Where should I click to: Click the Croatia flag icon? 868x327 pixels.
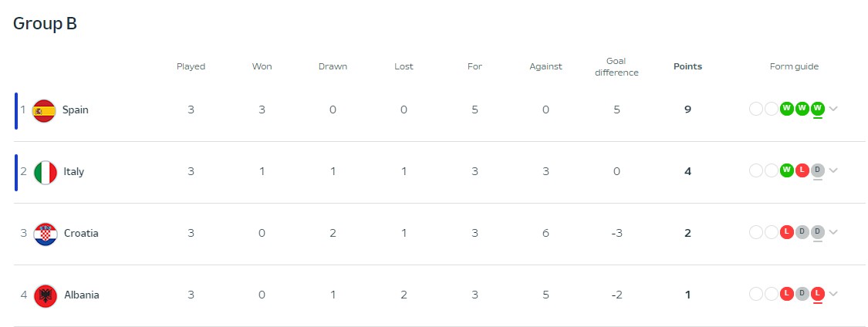[46, 234]
